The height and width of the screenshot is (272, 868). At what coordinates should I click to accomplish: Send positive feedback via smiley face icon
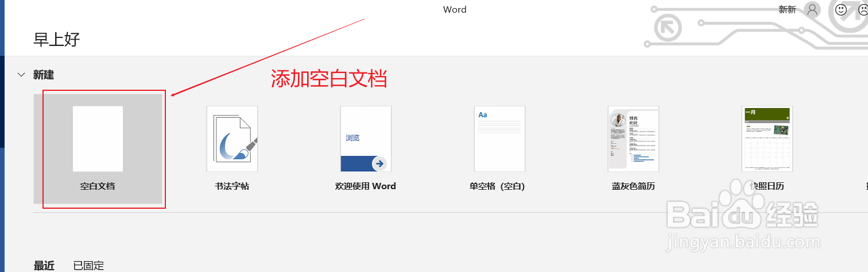coord(841,10)
